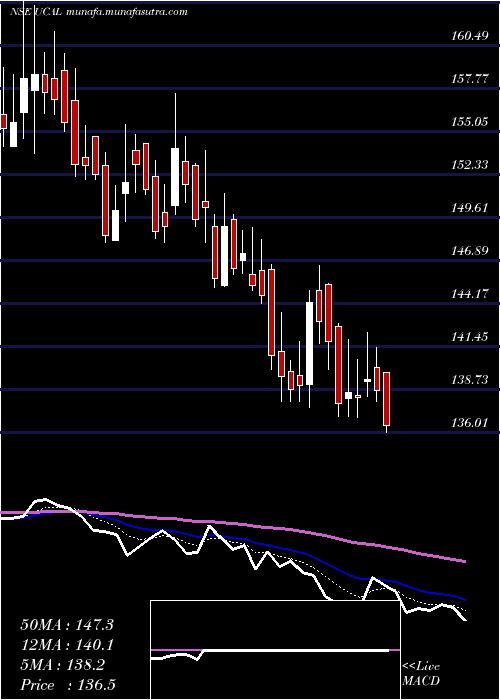
Task: Click the 12MA : 140.1 reading
Action: pyautogui.click(x=67, y=645)
